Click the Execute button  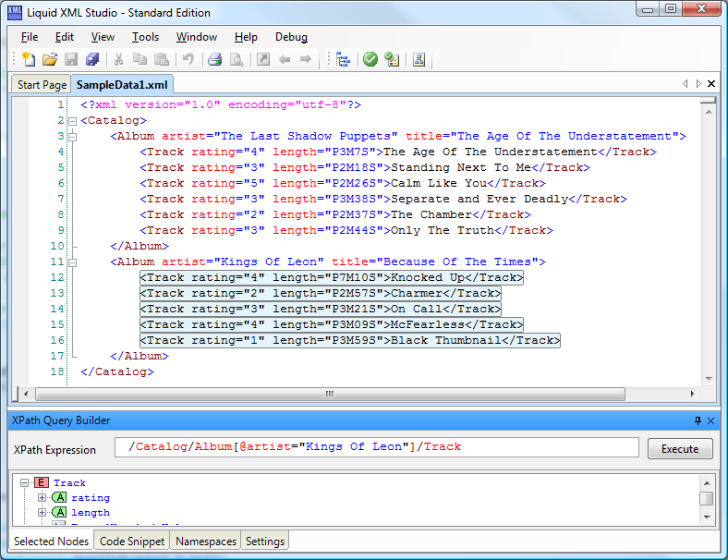click(680, 448)
